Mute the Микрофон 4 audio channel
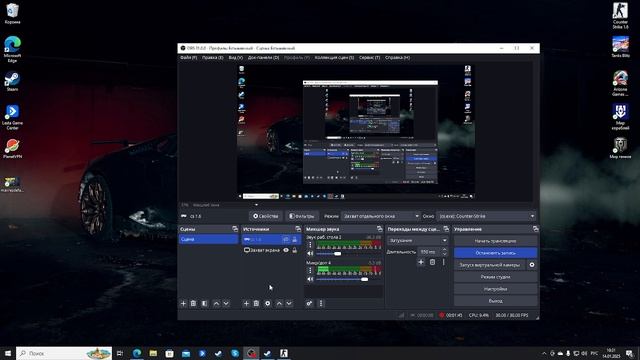The width and height of the screenshot is (640, 360). click(310, 279)
